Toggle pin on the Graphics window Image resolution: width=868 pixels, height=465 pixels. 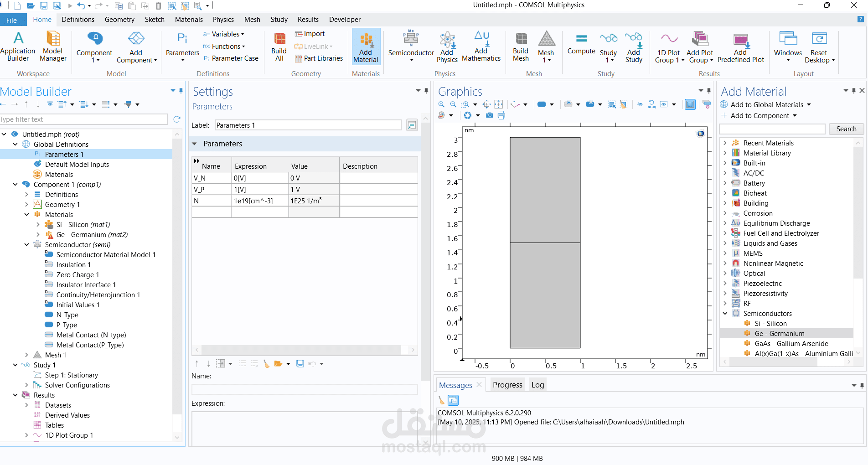[x=709, y=91]
